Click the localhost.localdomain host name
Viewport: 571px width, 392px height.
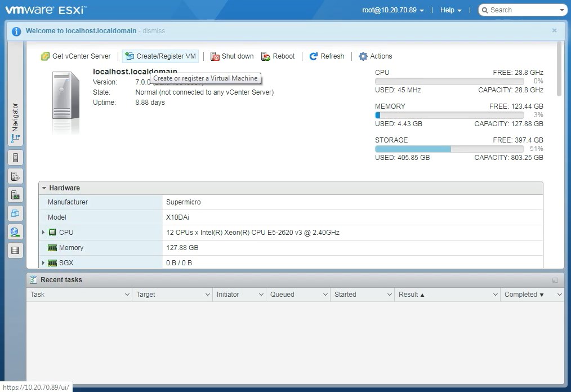tap(135, 72)
